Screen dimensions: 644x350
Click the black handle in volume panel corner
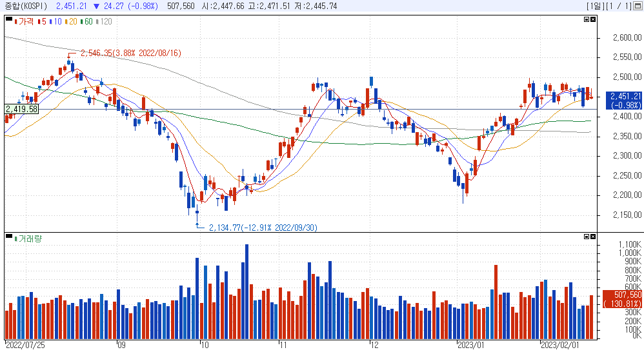pos(8,235)
